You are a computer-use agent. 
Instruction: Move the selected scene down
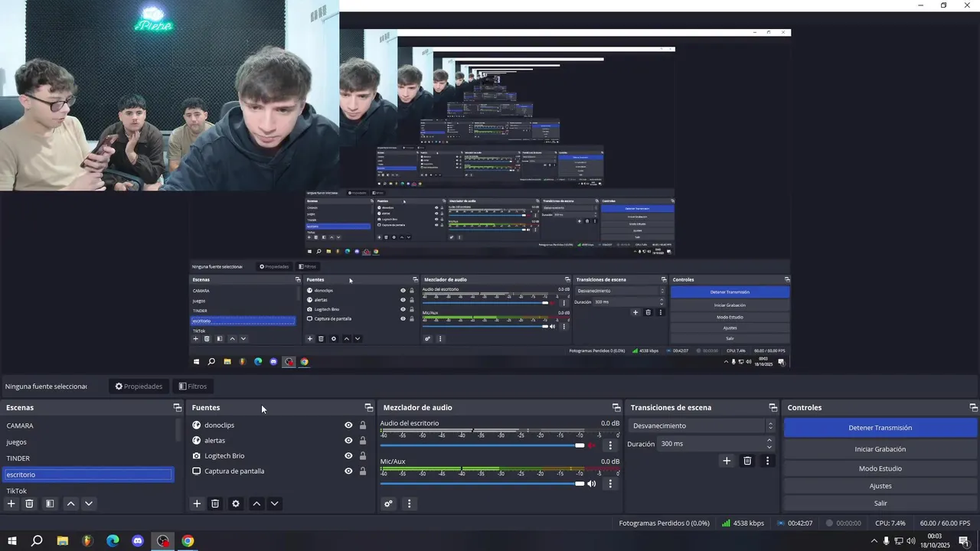[89, 504]
